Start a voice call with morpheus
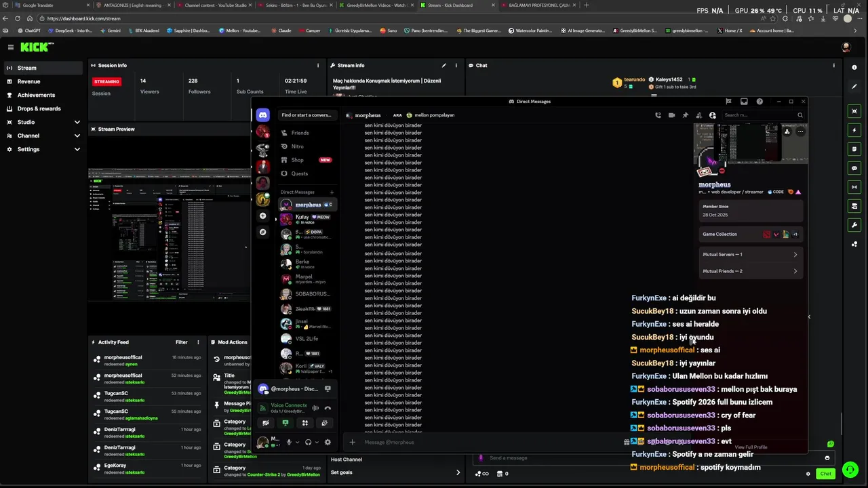 tap(658, 115)
